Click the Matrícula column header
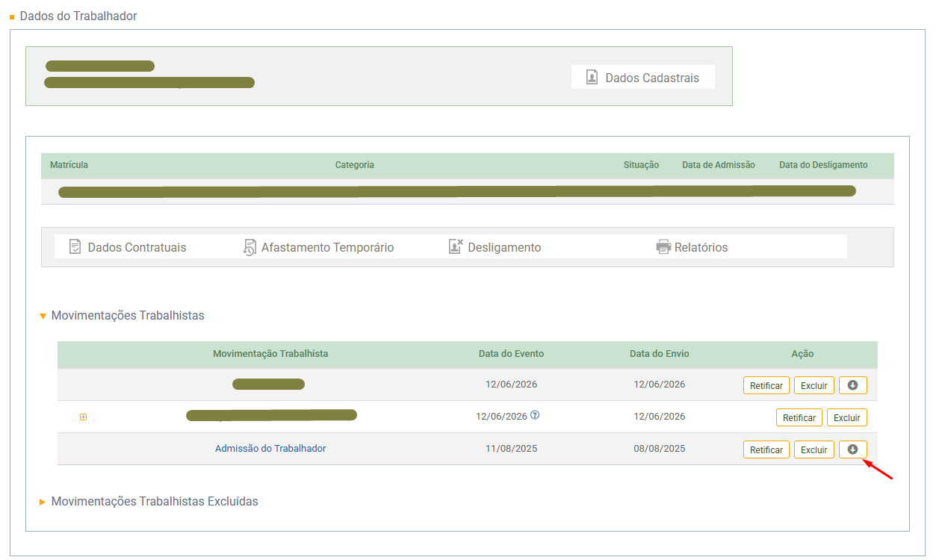The height and width of the screenshot is (560, 939). click(x=69, y=165)
